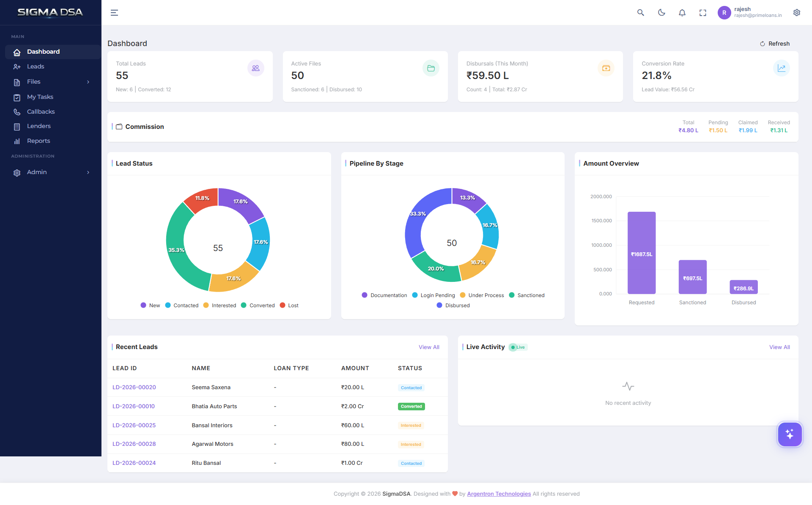Toggle dark mode with the moon icon
Screen dimensions: 812x505
point(661,13)
